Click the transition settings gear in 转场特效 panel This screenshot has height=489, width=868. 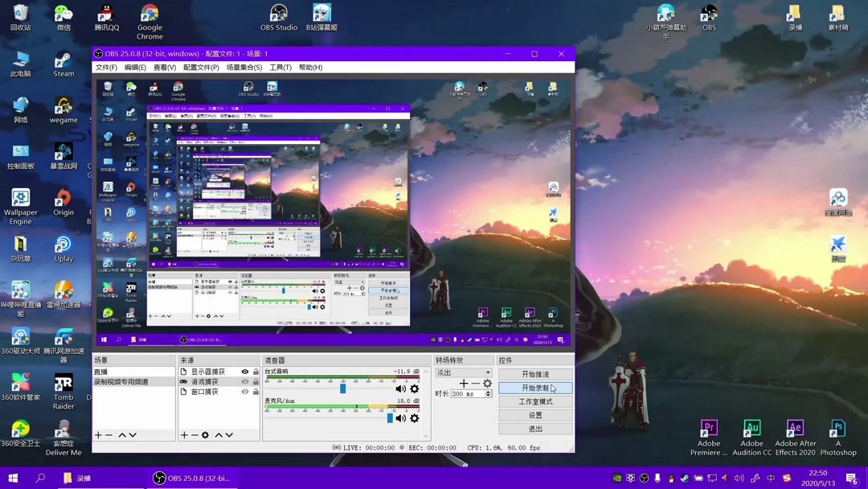pos(488,384)
